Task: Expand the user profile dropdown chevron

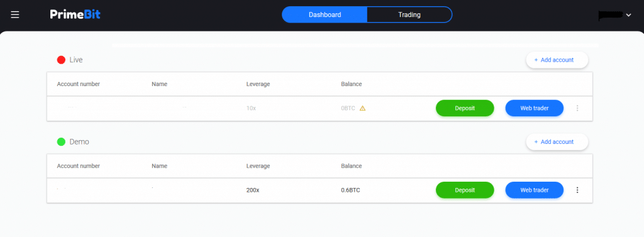Action: (x=628, y=15)
